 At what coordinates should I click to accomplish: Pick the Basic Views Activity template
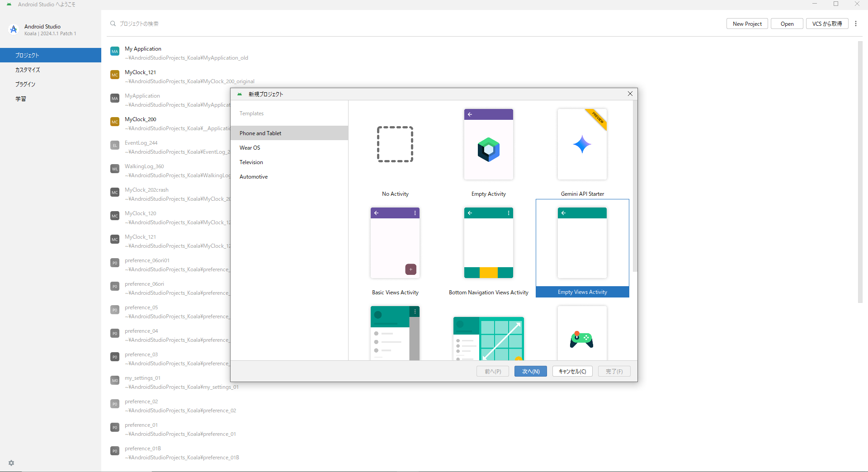click(395, 243)
